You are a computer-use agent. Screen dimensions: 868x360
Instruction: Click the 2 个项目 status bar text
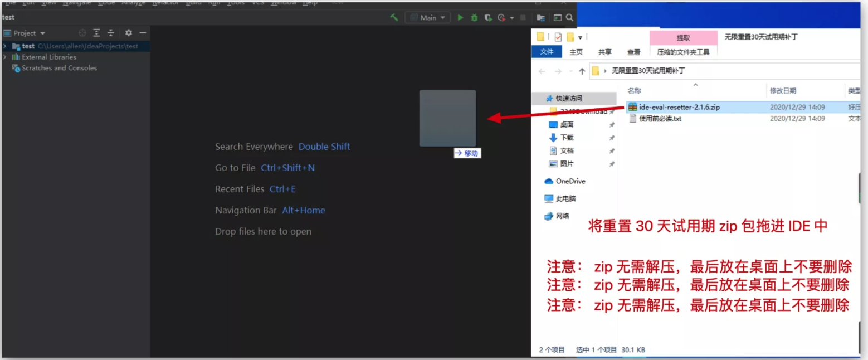tap(552, 350)
